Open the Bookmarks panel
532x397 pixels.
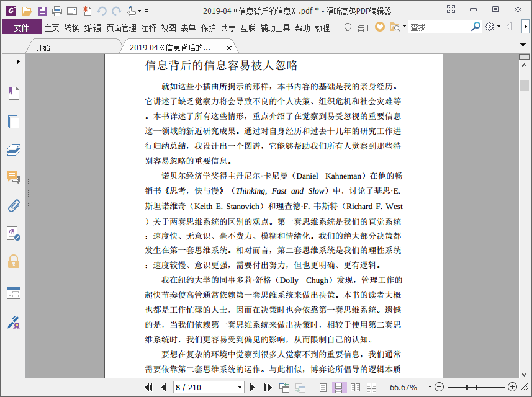click(14, 93)
